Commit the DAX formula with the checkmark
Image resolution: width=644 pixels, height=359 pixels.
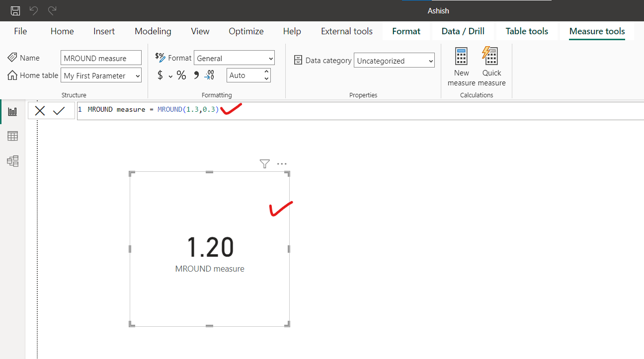point(60,110)
